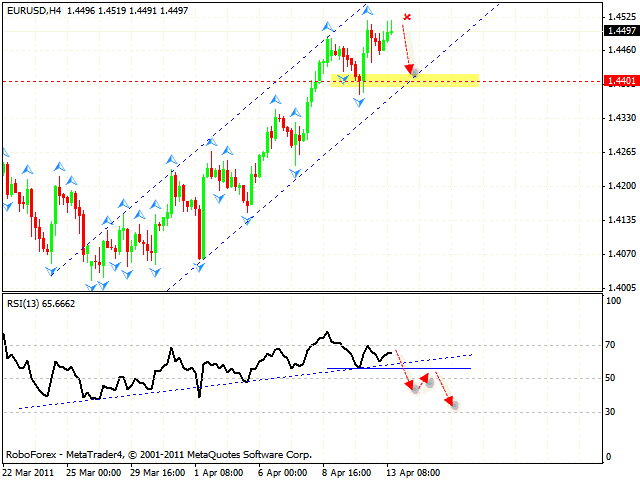Click the 1.4330 price axis label
Viewport: 640px width, 480px height.
(622, 118)
